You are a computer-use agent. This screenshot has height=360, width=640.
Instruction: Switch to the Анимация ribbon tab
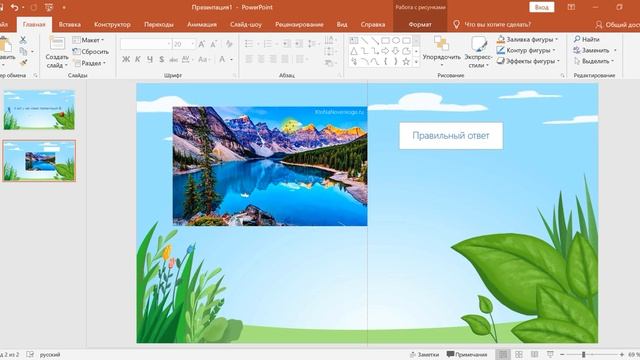(x=202, y=24)
